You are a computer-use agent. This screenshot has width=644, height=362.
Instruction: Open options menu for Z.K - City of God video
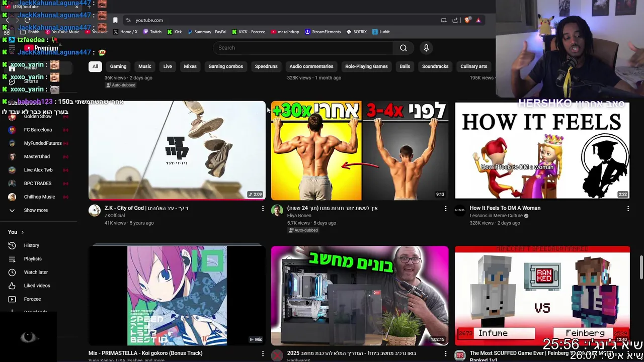pos(263,208)
